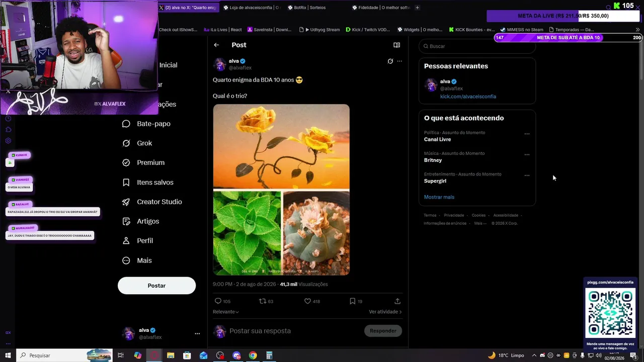Open the green mint leaves image
The height and width of the screenshot is (362, 644).
click(x=247, y=233)
